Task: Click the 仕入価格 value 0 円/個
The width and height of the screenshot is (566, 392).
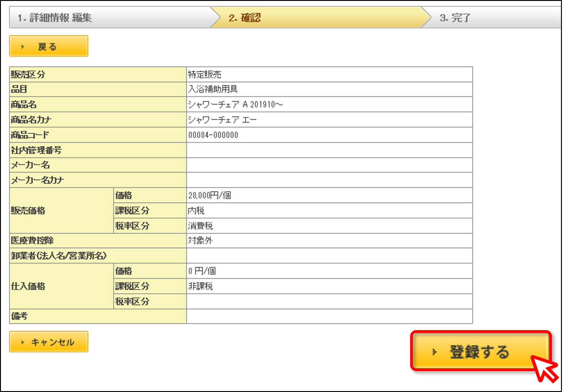Action: tap(202, 271)
